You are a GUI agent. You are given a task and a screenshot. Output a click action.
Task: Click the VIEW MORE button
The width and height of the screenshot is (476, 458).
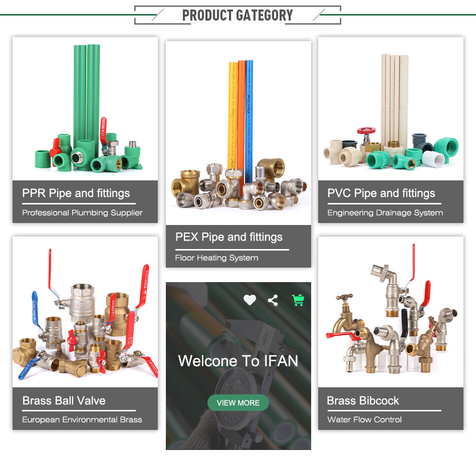pos(238,403)
